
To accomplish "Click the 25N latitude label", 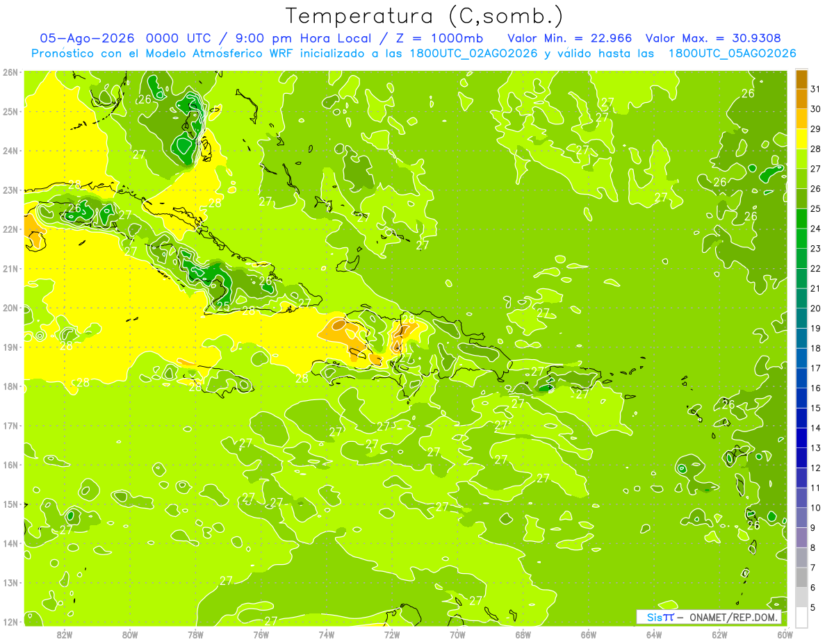I will [x=10, y=111].
